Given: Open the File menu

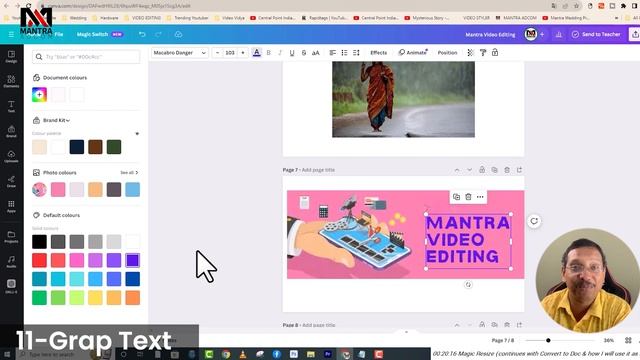Looking at the screenshot, I should [59, 35].
